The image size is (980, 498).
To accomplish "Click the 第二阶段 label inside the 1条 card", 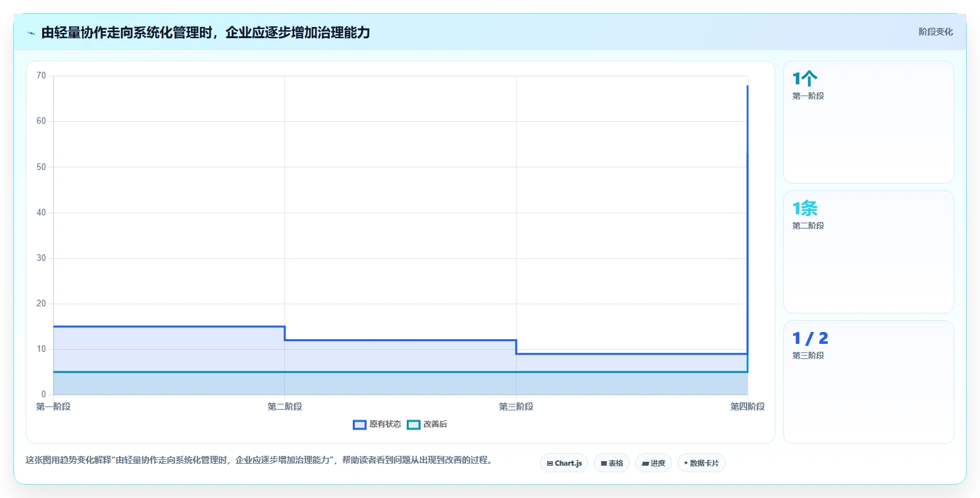I will click(808, 225).
